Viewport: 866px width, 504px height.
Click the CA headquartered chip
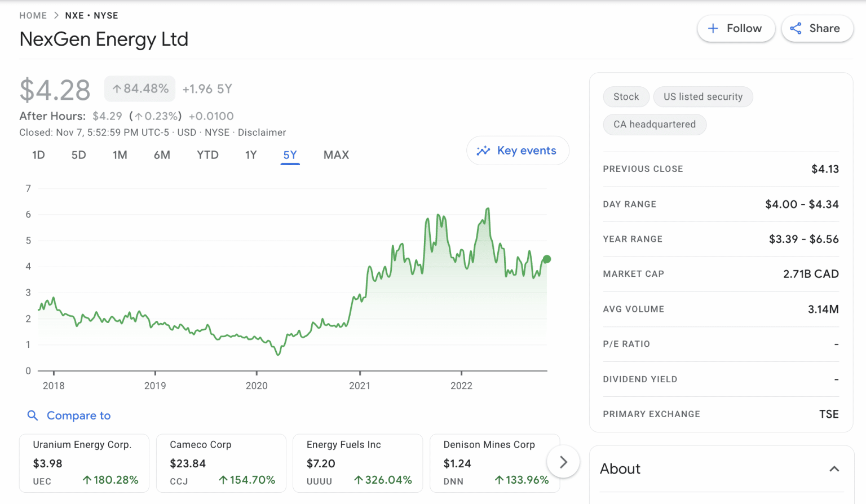[x=654, y=125]
